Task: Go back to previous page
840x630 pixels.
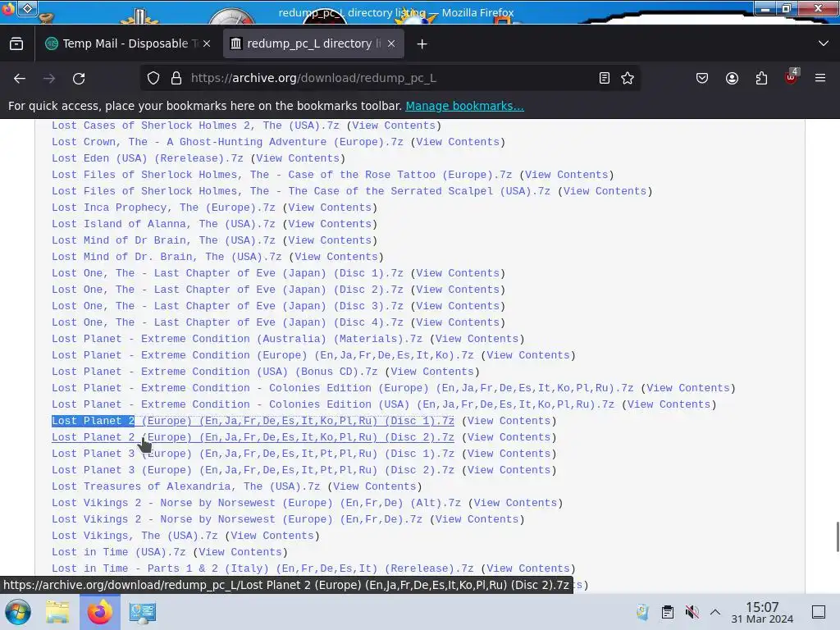Action: (20, 78)
